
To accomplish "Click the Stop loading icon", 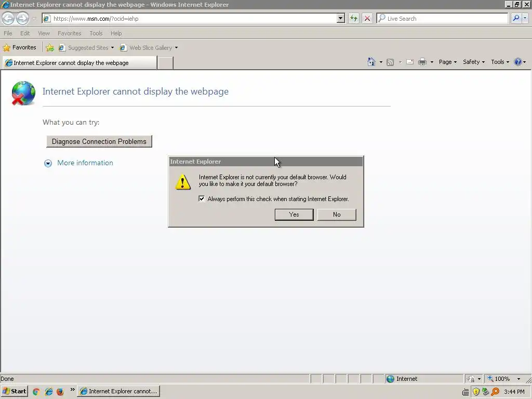I will (x=367, y=19).
